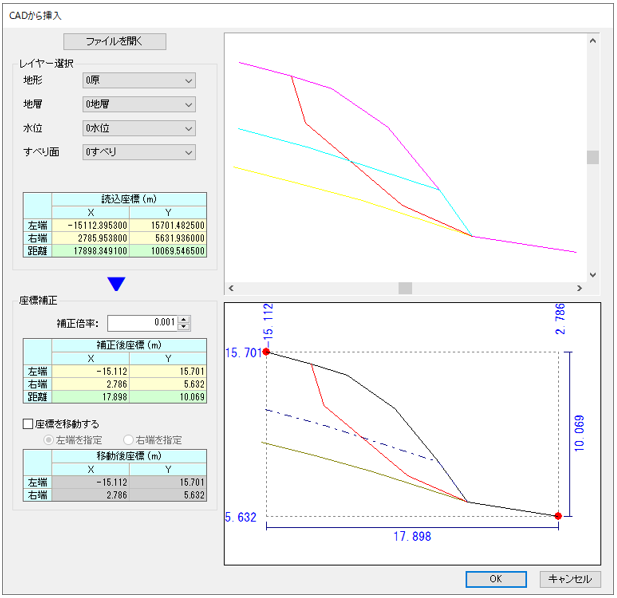The width and height of the screenshot is (617, 598).
Task: Click the 右端 row header in 移動後座標 table
Action: (x=37, y=495)
